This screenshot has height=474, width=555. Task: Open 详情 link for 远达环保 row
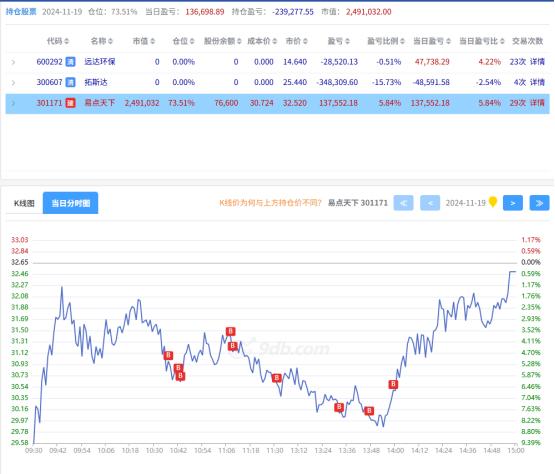click(537, 62)
